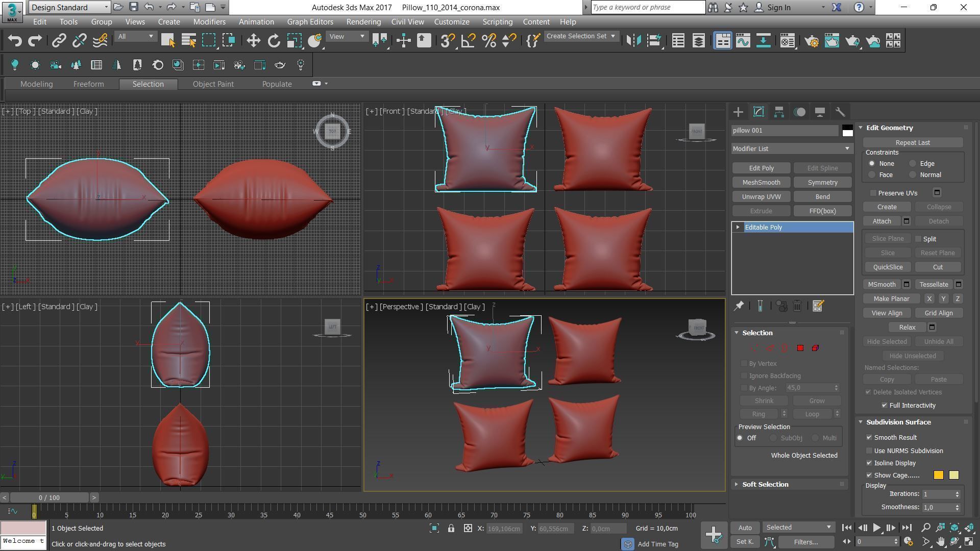Click the Pin Stack icon
This screenshot has height=551, width=980.
pos(739,306)
